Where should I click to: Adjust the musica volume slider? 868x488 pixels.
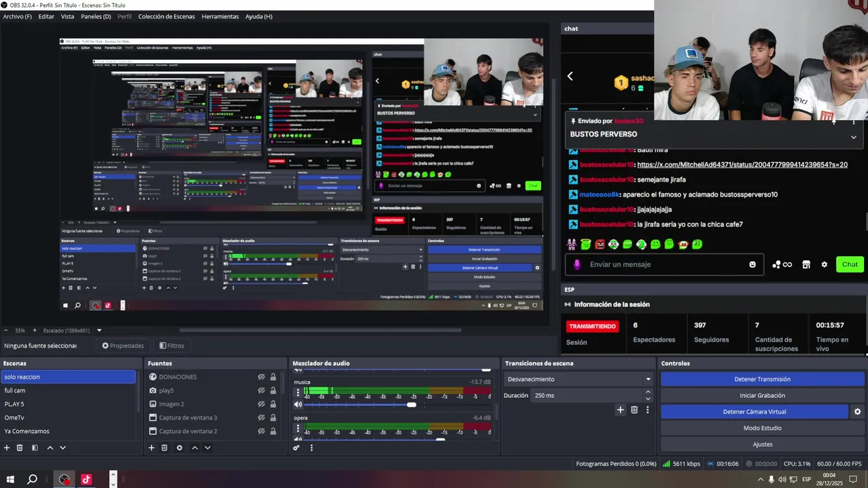pos(411,405)
